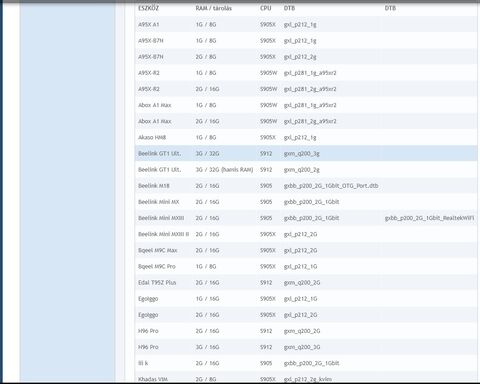Click S905 in the Beelink Mini MX row
Viewport: 480px width, 384px height.
pyautogui.click(x=266, y=202)
